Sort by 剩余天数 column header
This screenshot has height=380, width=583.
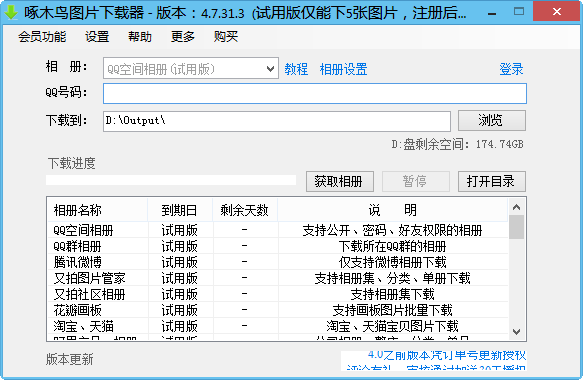click(x=245, y=210)
